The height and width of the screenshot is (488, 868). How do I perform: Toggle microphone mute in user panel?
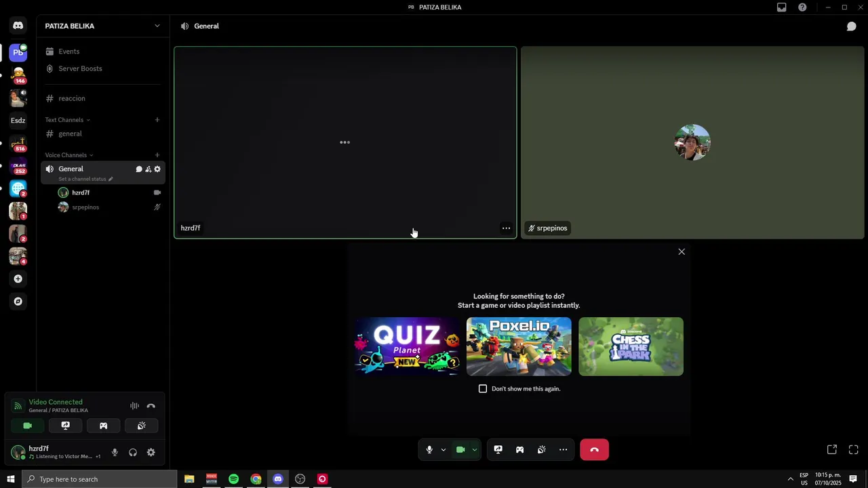click(115, 452)
